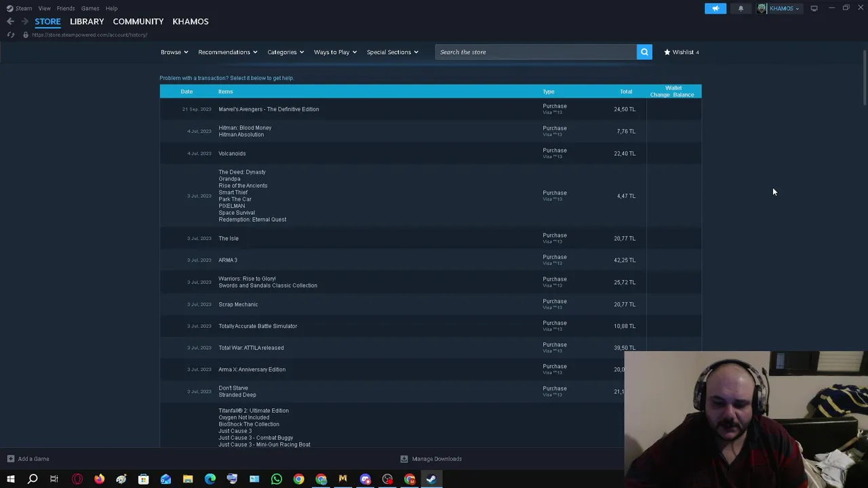Switch to Big Picture mode icon

tap(814, 8)
